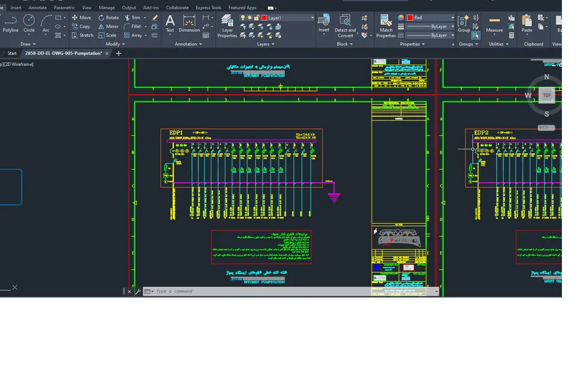Image resolution: width=588 pixels, height=378 pixels.
Task: Open the Measure utility
Action: (x=495, y=24)
